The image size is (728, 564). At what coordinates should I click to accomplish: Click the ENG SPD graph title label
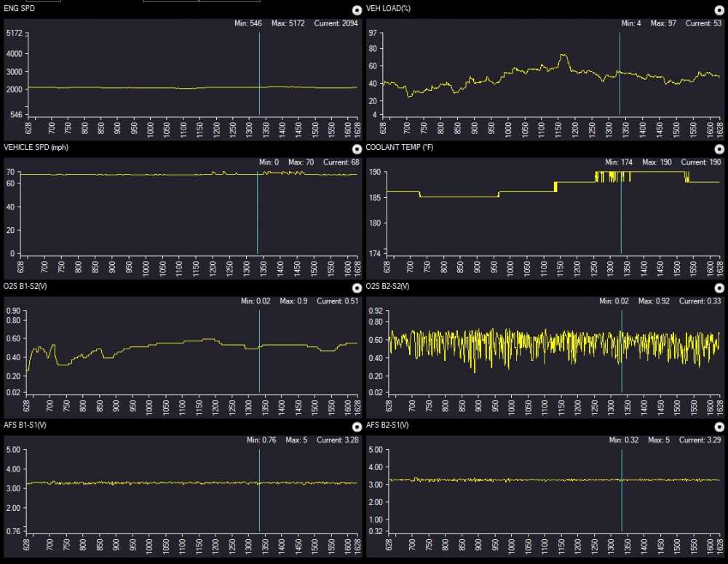pyautogui.click(x=20, y=8)
